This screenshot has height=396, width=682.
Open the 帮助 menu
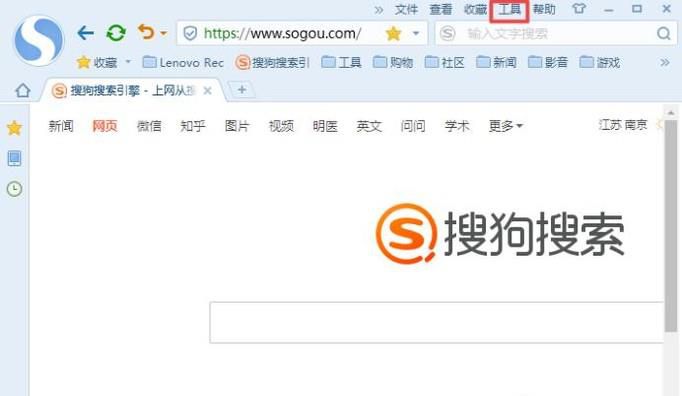(544, 9)
